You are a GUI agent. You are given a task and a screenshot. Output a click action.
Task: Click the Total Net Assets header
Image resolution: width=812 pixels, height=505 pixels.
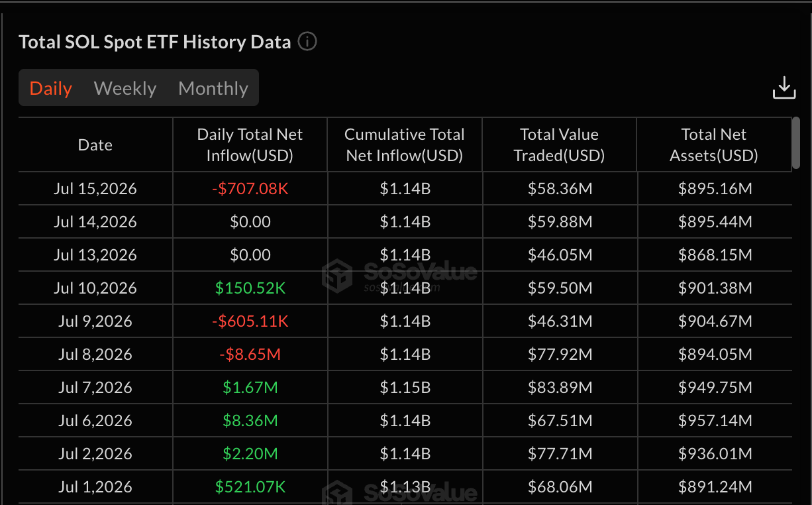point(714,145)
